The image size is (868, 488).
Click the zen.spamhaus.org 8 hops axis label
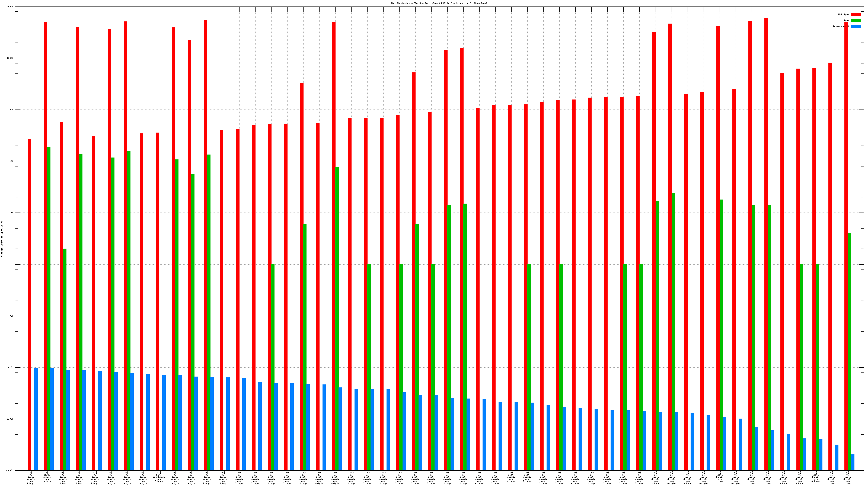pyautogui.click(x=159, y=477)
